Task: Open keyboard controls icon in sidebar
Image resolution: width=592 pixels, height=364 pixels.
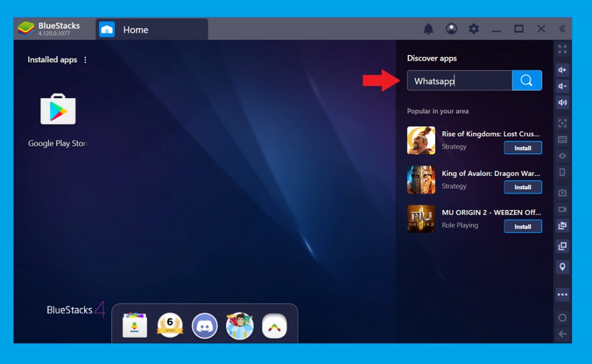Action: tap(562, 140)
